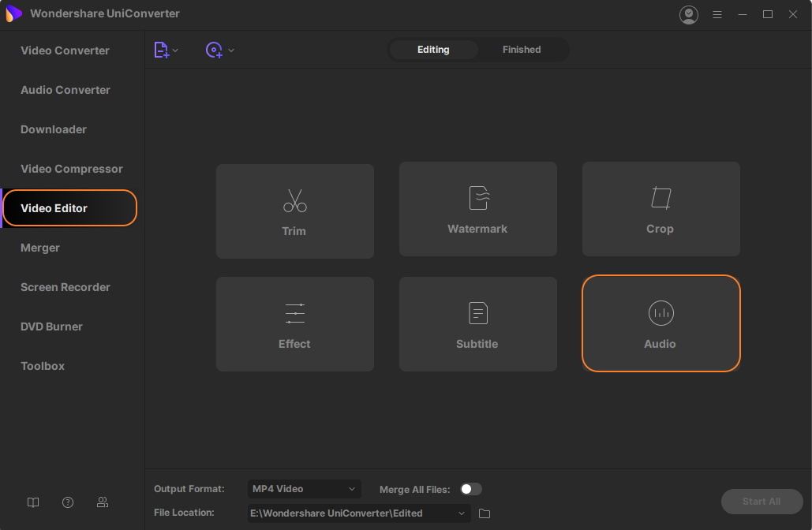
Task: Click the user account icon
Action: point(689,14)
